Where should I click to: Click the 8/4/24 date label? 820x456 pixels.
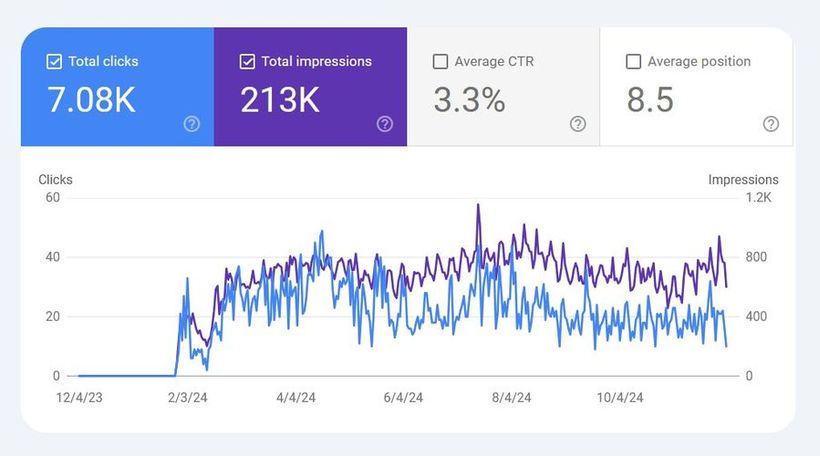point(511,397)
